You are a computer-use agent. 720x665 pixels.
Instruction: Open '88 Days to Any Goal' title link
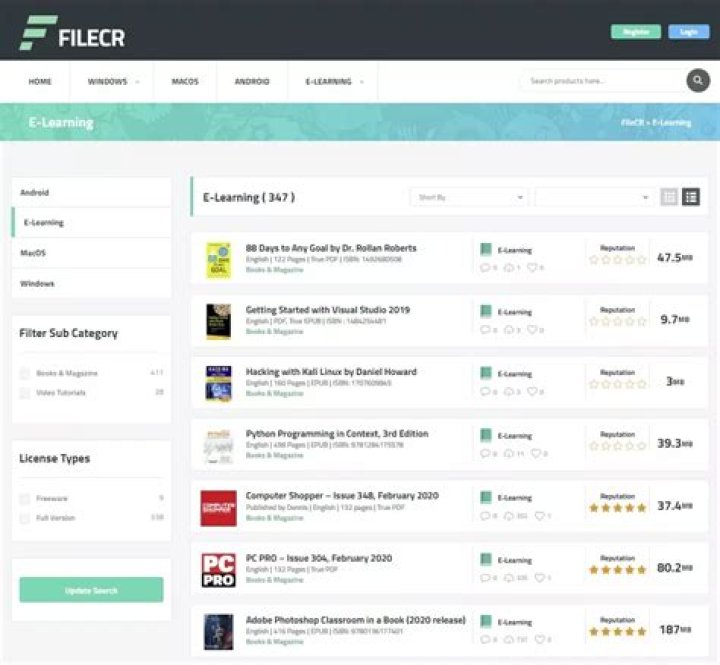tap(331, 248)
